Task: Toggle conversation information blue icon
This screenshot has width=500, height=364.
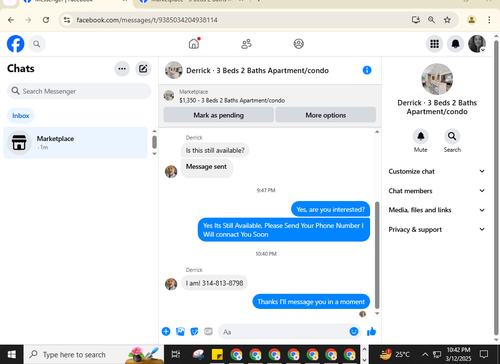Action: [367, 70]
